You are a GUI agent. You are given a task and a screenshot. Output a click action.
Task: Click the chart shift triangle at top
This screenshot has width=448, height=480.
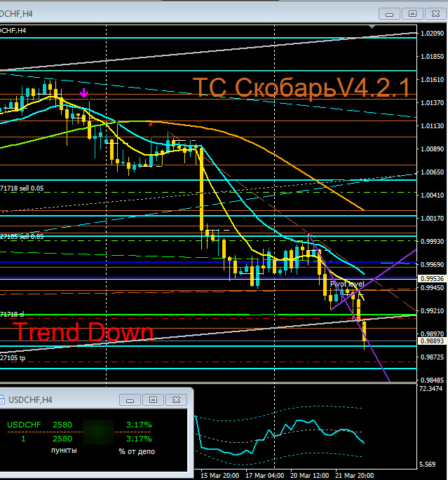point(374,27)
